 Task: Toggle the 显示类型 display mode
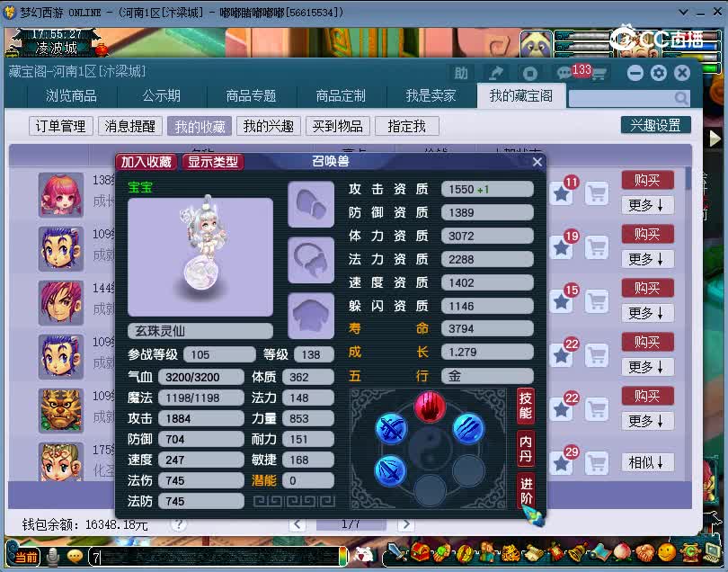click(213, 162)
